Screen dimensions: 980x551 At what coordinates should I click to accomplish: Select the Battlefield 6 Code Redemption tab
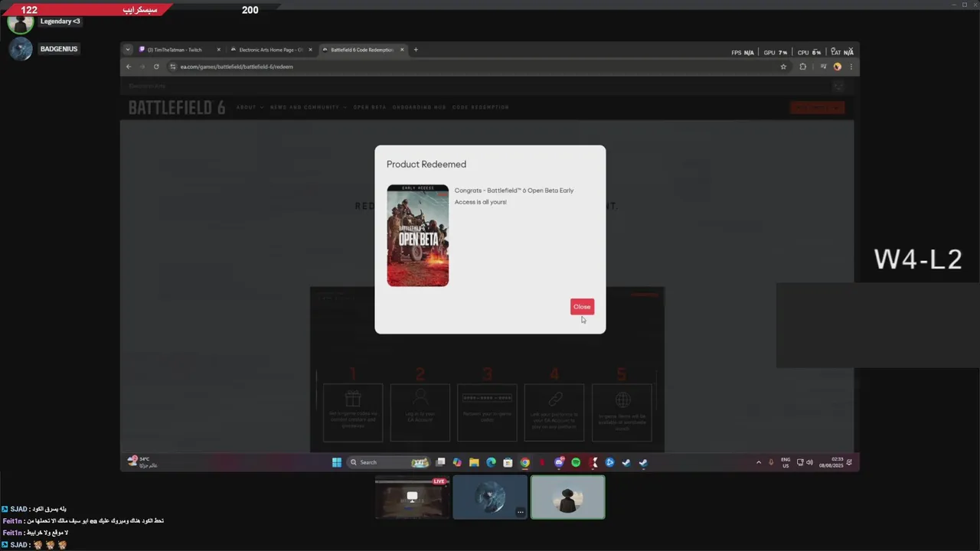point(362,50)
